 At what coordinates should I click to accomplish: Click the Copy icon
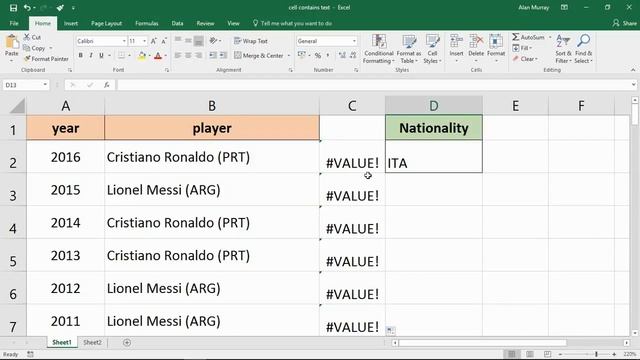[27, 48]
